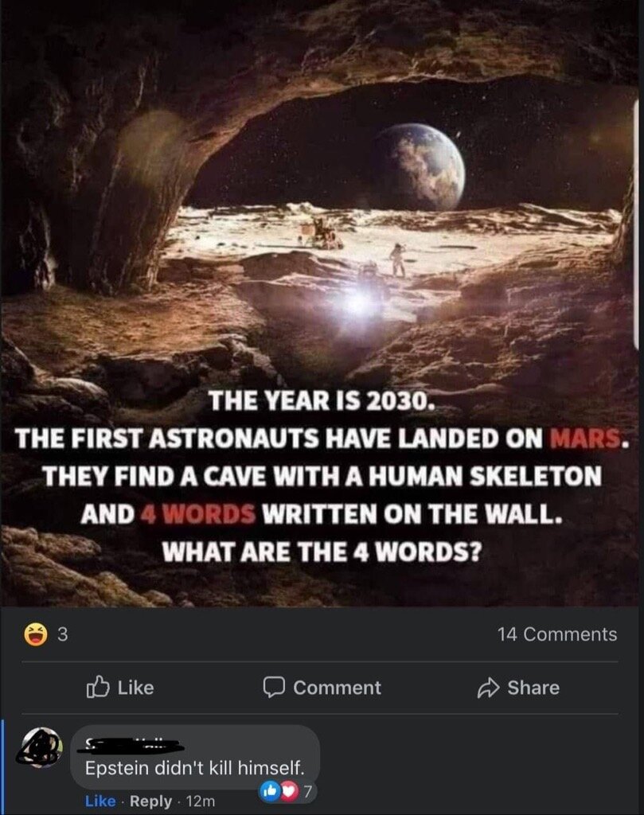Click the heart reaction on comment

tap(290, 792)
